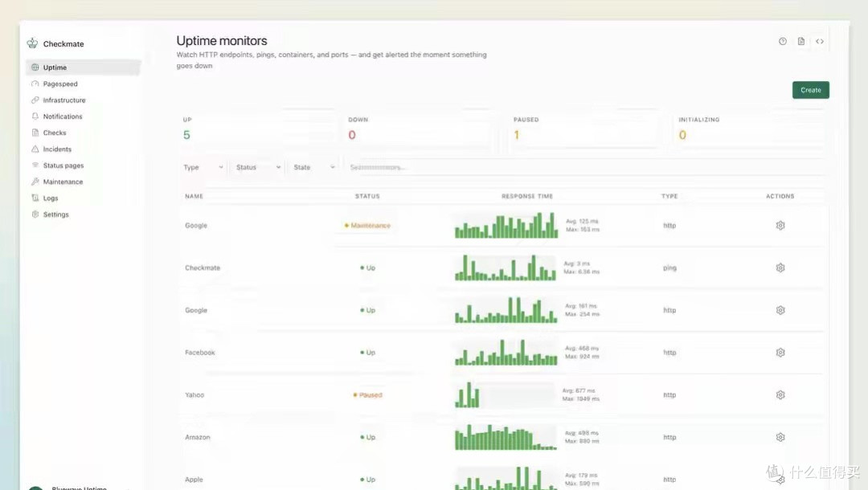Viewport: 868px width, 490px height.
Task: Click the Yahoo monitor name
Action: coord(194,395)
